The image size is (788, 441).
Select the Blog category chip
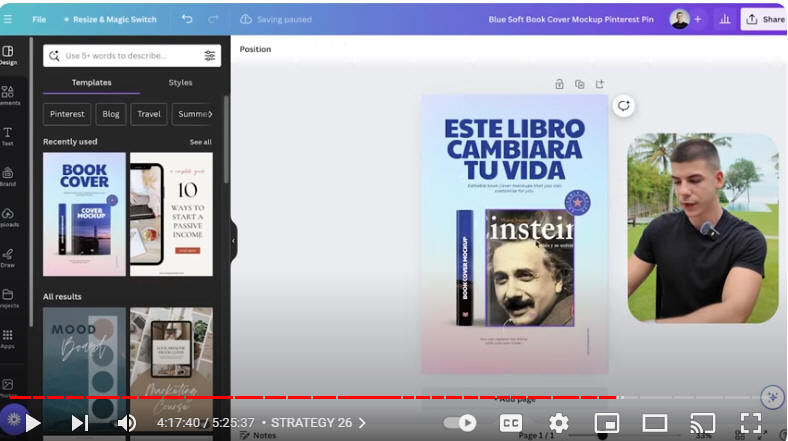pos(111,114)
